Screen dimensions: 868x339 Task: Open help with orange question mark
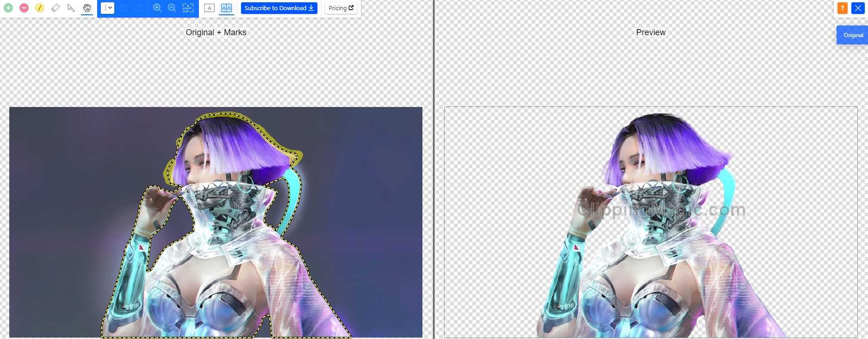pyautogui.click(x=842, y=8)
